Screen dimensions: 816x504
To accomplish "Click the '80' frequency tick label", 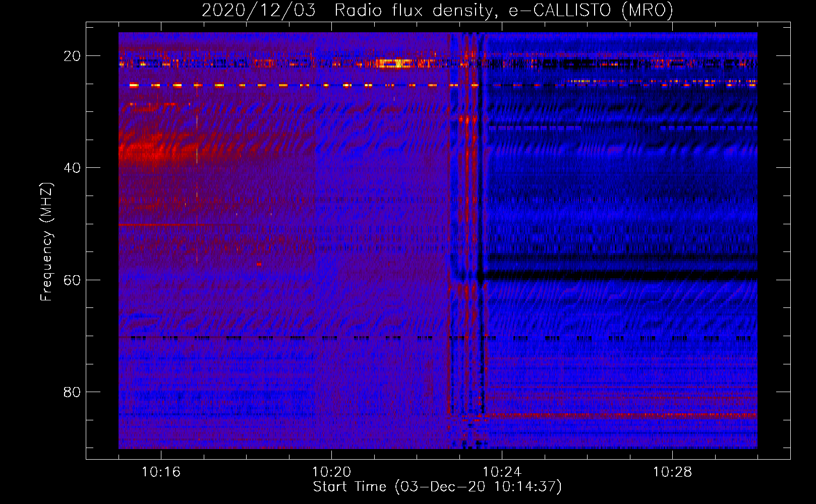I will tap(72, 392).
